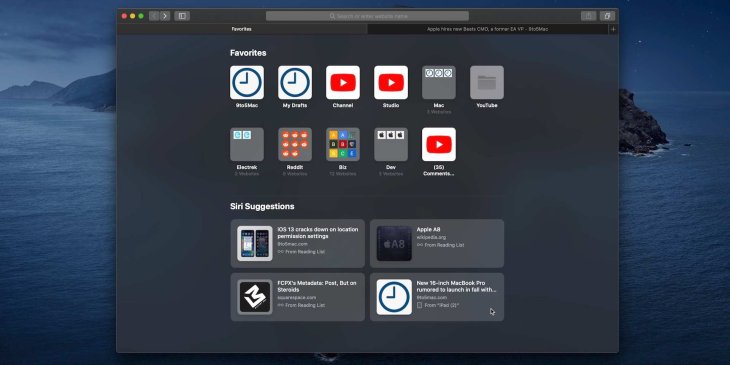
Task: Click the Safari window's yellow minimize button
Action: click(133, 16)
